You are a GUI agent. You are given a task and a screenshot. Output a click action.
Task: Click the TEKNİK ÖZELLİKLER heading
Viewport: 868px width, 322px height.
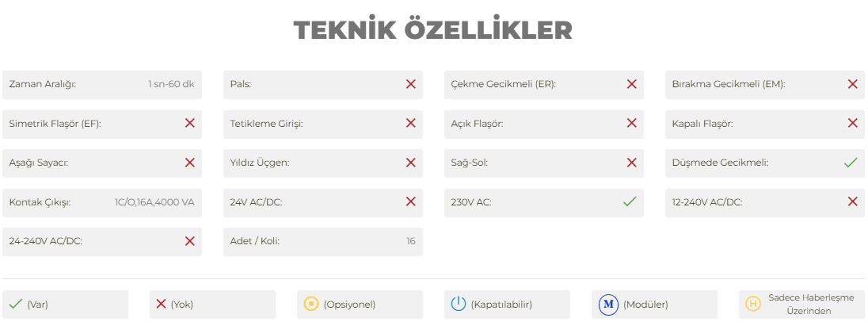pyautogui.click(x=433, y=30)
